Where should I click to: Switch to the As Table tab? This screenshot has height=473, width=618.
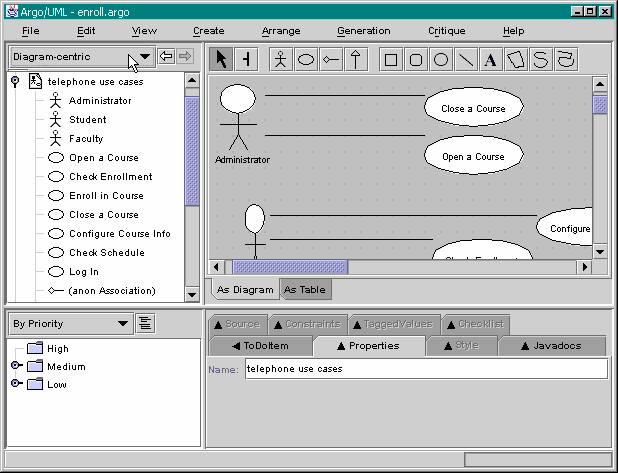305,289
